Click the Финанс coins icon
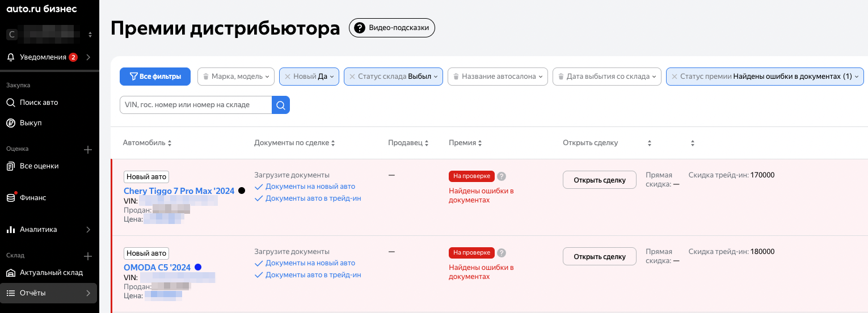This screenshot has width=868, height=313. pos(11,198)
